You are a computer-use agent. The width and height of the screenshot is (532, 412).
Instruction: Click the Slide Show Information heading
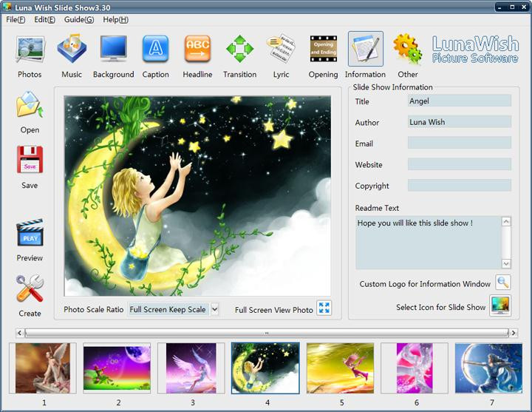coord(392,87)
